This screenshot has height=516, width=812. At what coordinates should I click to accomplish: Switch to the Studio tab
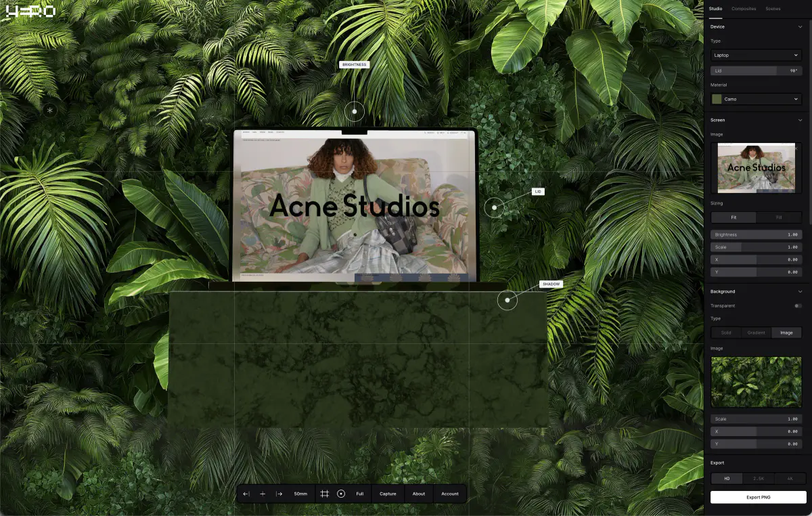coord(715,9)
